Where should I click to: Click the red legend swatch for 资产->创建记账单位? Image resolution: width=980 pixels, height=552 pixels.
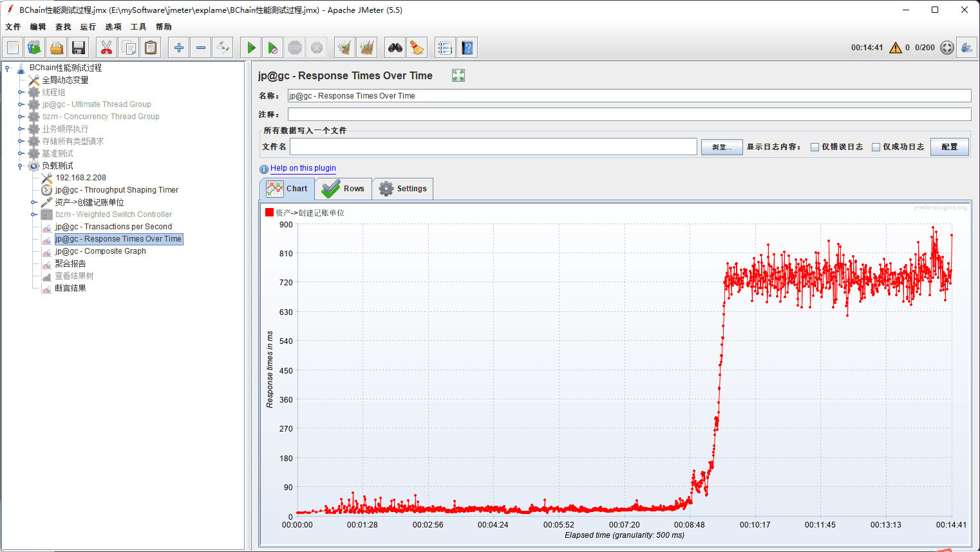[x=269, y=213]
